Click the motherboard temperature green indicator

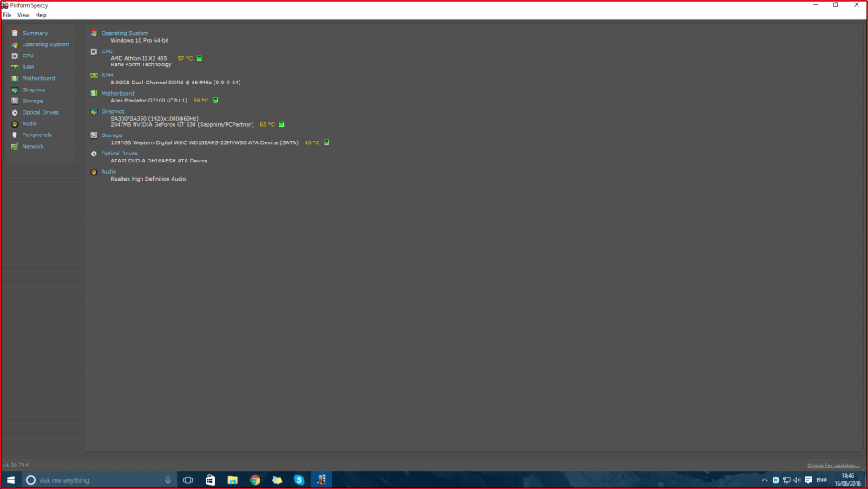tap(215, 100)
